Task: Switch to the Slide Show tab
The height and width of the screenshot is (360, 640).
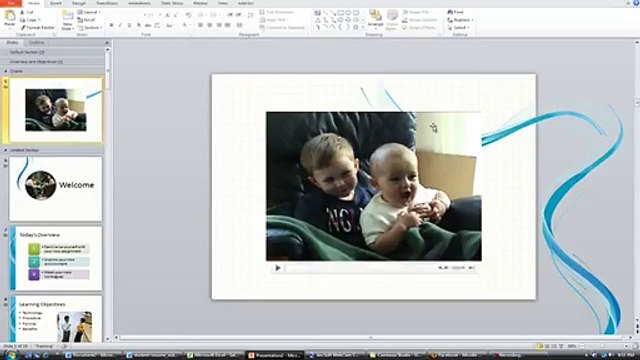Action: pyautogui.click(x=172, y=3)
